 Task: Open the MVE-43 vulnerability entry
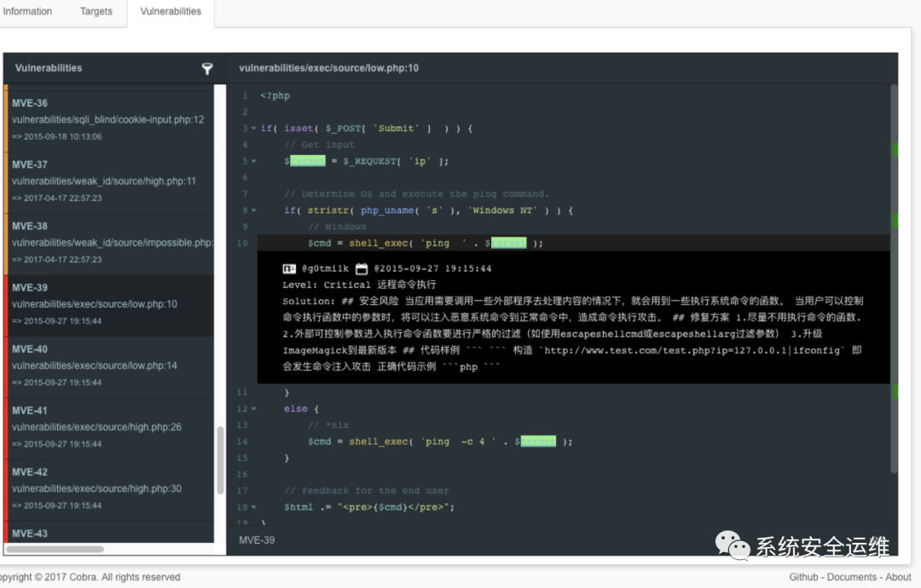click(109, 533)
